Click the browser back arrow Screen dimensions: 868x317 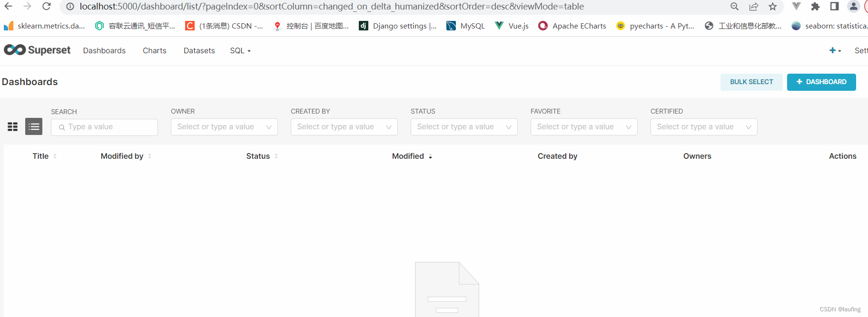(x=9, y=6)
